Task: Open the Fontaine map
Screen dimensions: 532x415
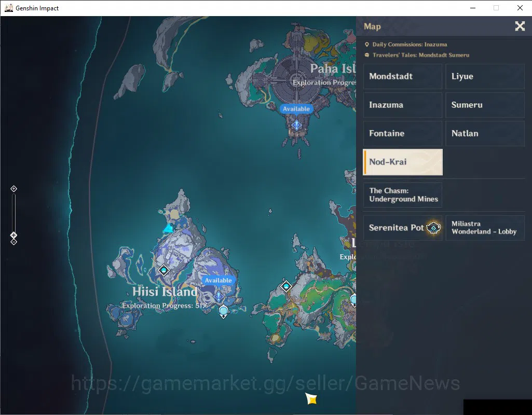Action: pyautogui.click(x=403, y=134)
